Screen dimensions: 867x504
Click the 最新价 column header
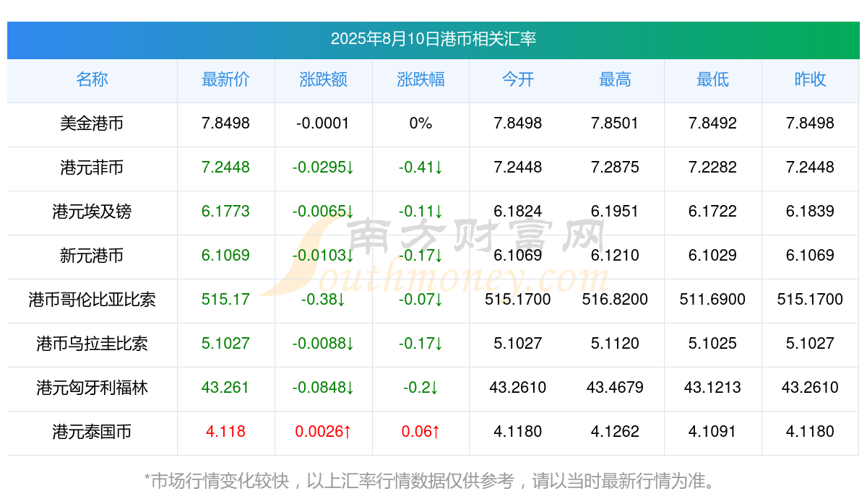tap(225, 79)
